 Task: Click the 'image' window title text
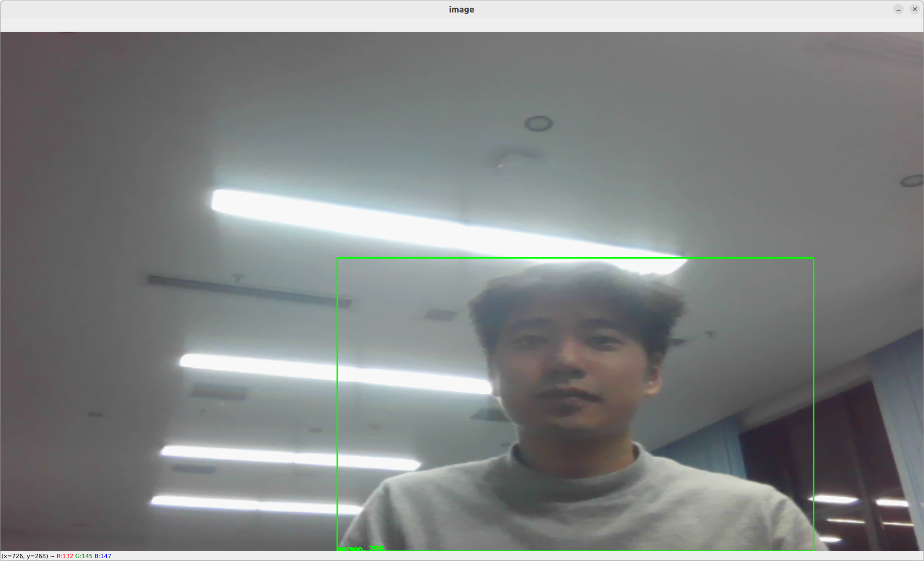click(x=461, y=9)
